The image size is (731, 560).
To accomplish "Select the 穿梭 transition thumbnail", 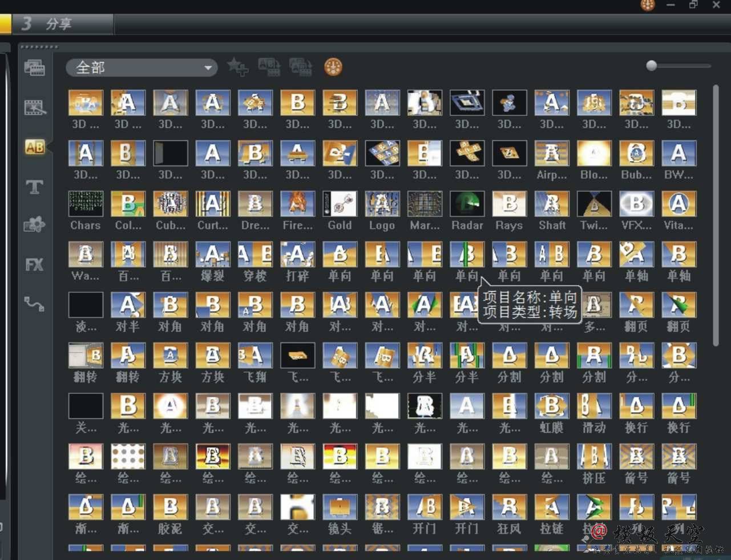I will pos(255,255).
